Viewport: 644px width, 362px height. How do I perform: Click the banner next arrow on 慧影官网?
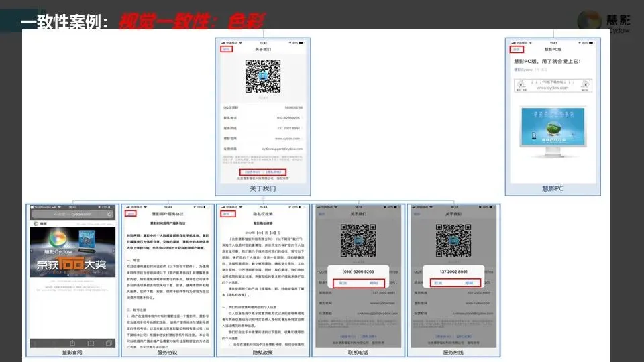tap(114, 251)
